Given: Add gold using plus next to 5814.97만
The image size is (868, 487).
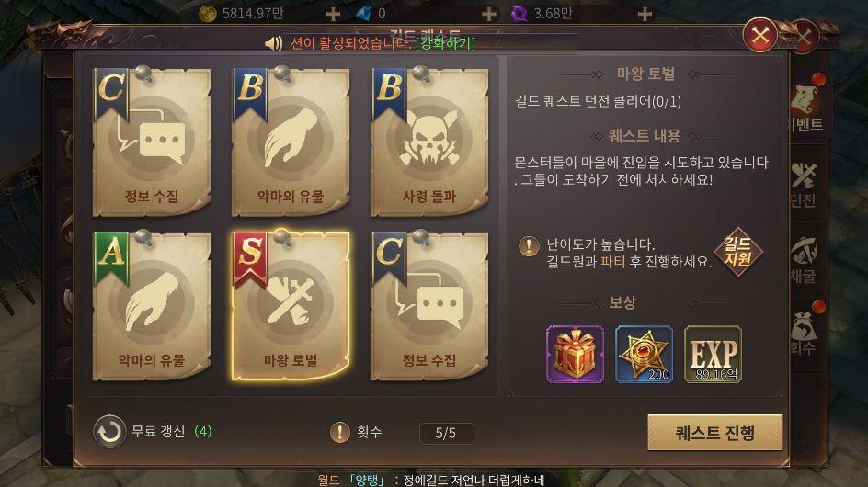Looking at the screenshot, I should pyautogui.click(x=333, y=14).
